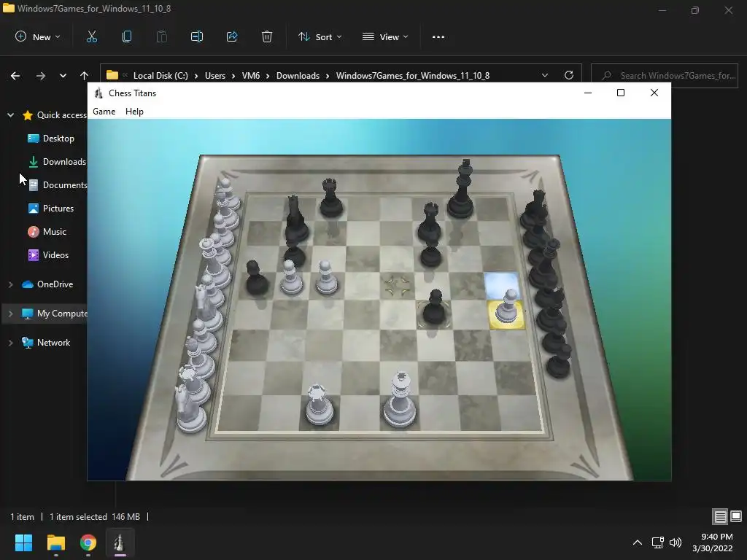Image resolution: width=747 pixels, height=560 pixels.
Task: Click the Paste clipboard icon in Explorer
Action: coord(161,36)
